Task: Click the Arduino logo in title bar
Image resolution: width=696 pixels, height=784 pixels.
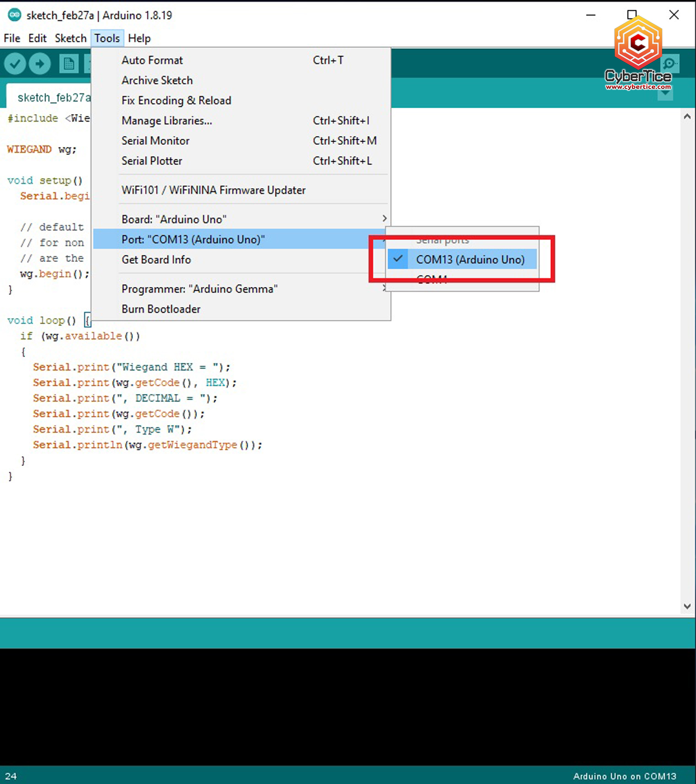Action: 14,15
